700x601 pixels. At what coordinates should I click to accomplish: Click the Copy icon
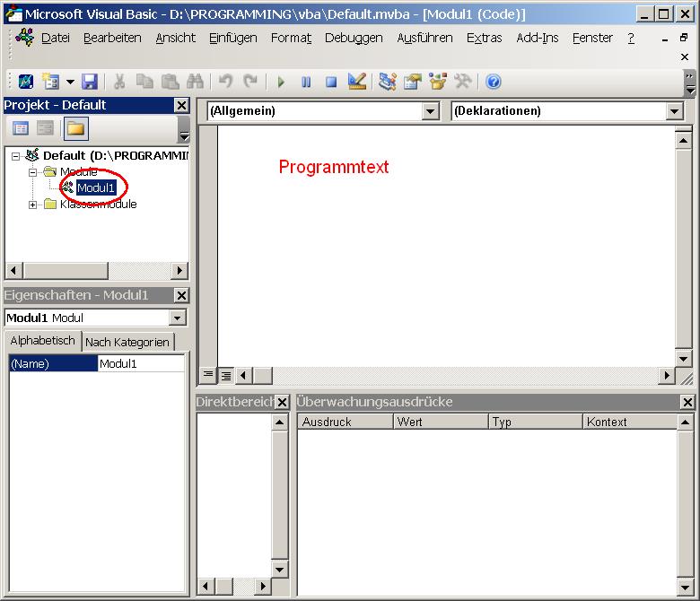point(144,82)
